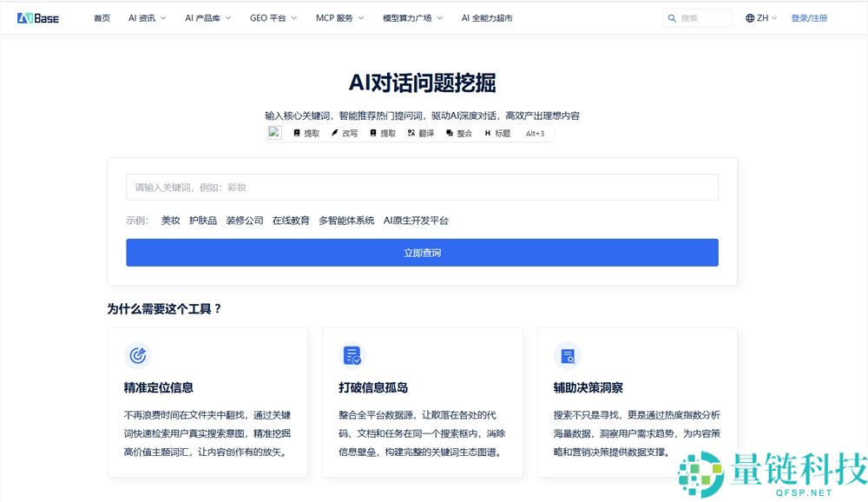This screenshot has height=502, width=868.
Task: Click the 登录/注册 link
Action: [x=809, y=18]
